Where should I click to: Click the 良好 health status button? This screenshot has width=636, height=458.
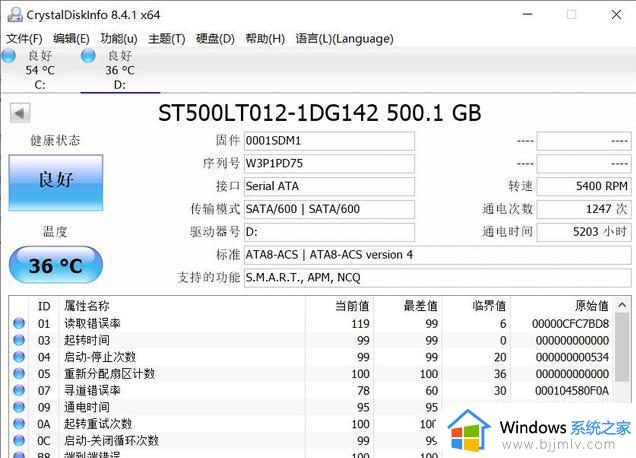point(55,181)
